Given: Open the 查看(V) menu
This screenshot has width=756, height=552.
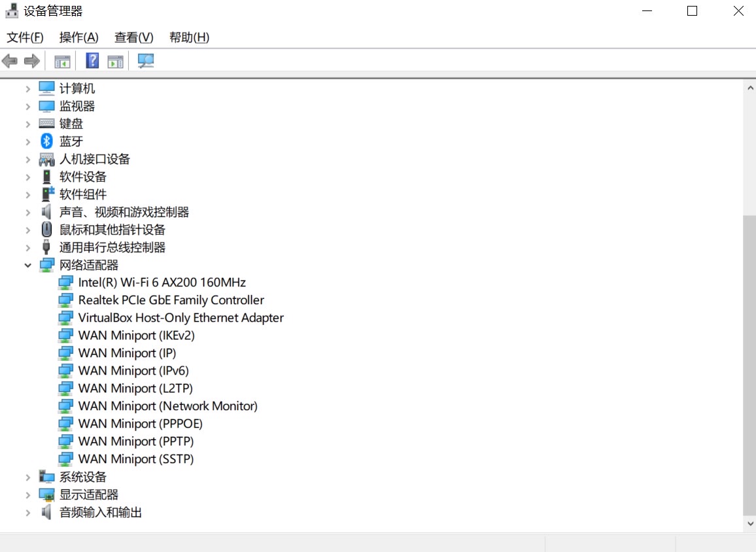Looking at the screenshot, I should click(133, 37).
